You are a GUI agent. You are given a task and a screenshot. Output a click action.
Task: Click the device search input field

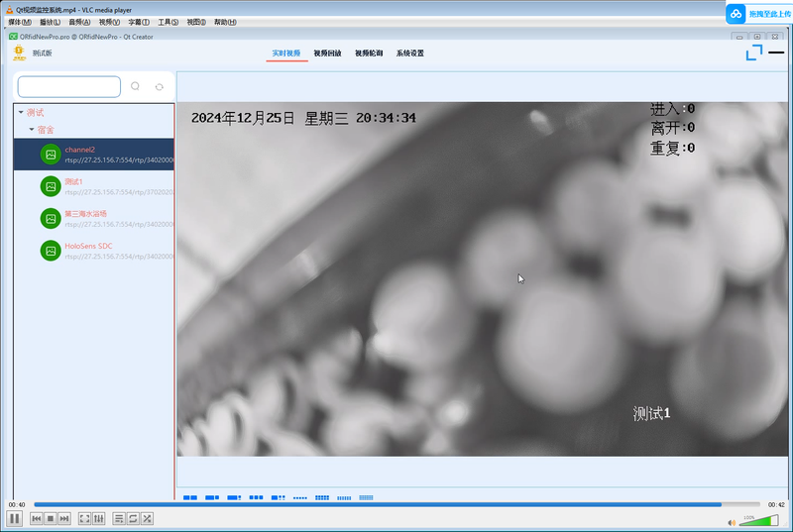pos(69,86)
